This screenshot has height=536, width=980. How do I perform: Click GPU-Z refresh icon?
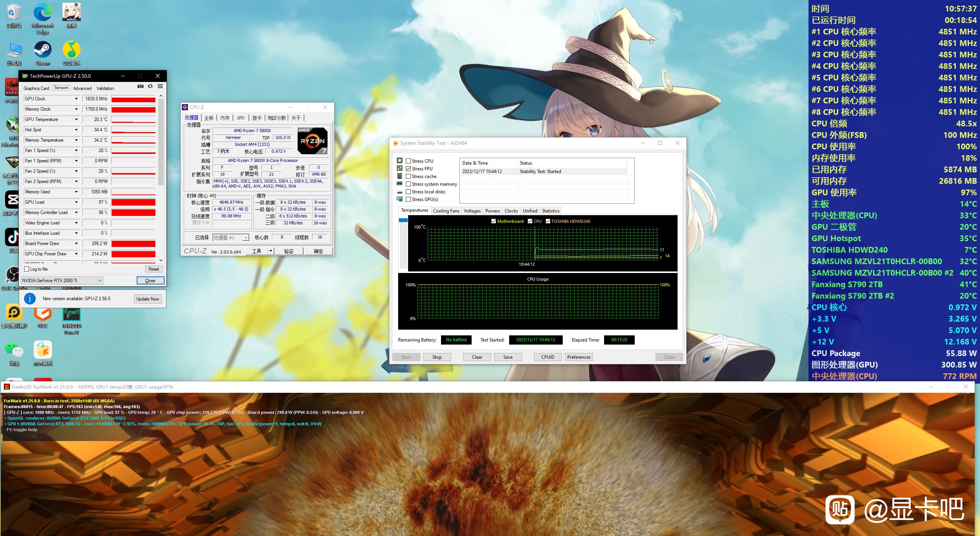[150, 87]
